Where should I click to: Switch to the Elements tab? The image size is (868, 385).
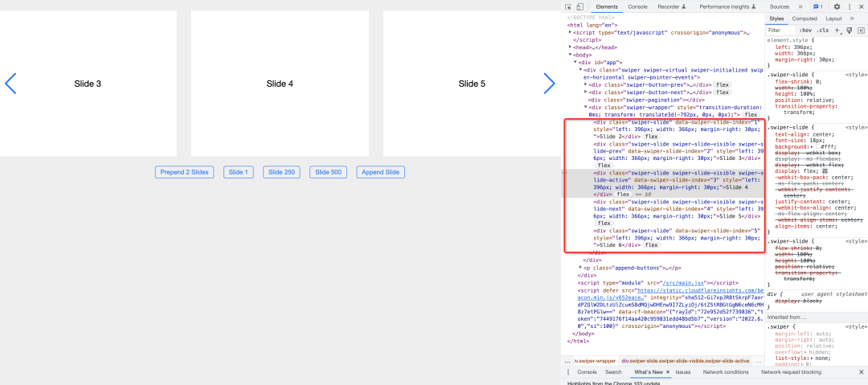607,6
